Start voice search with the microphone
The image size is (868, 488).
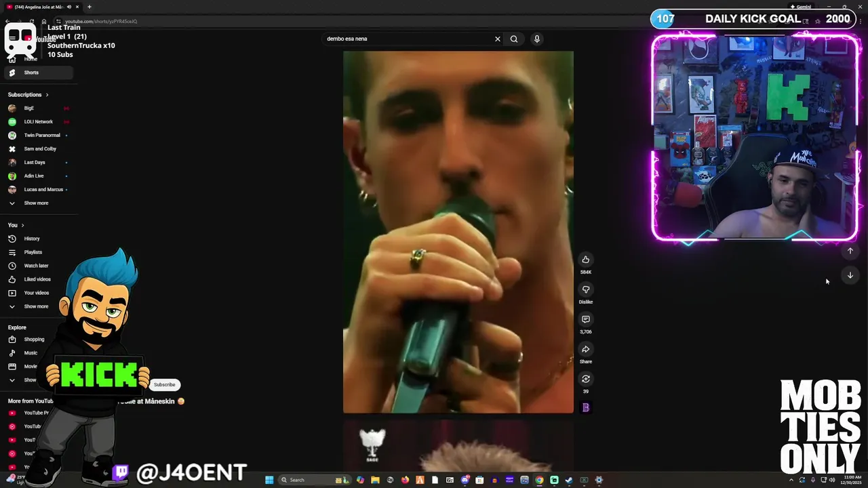[536, 39]
